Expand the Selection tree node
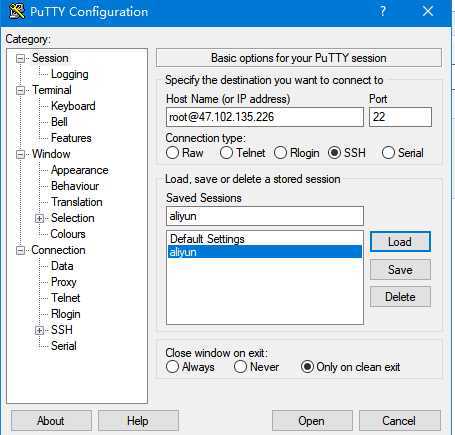Viewport: 455px width, 435px height. click(x=39, y=218)
